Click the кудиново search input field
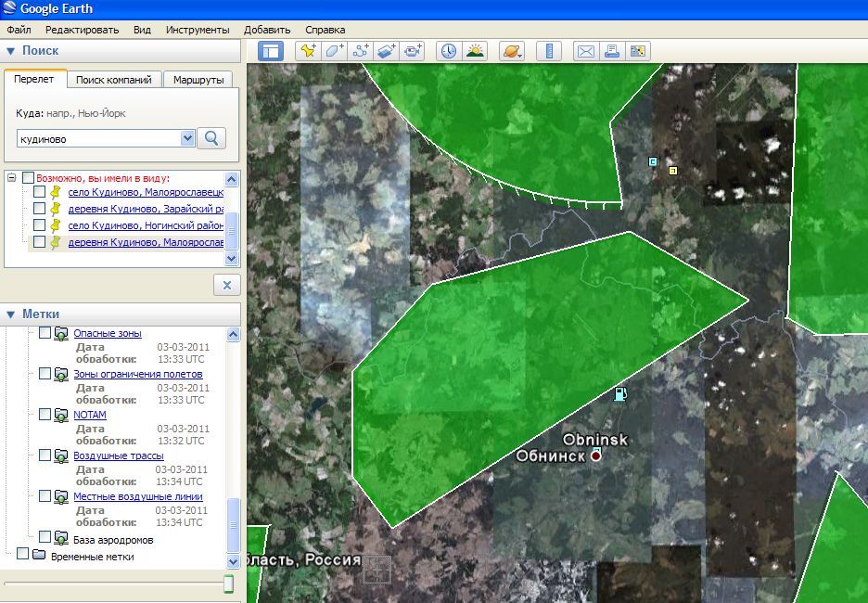Image resolution: width=868 pixels, height=603 pixels. [99, 138]
